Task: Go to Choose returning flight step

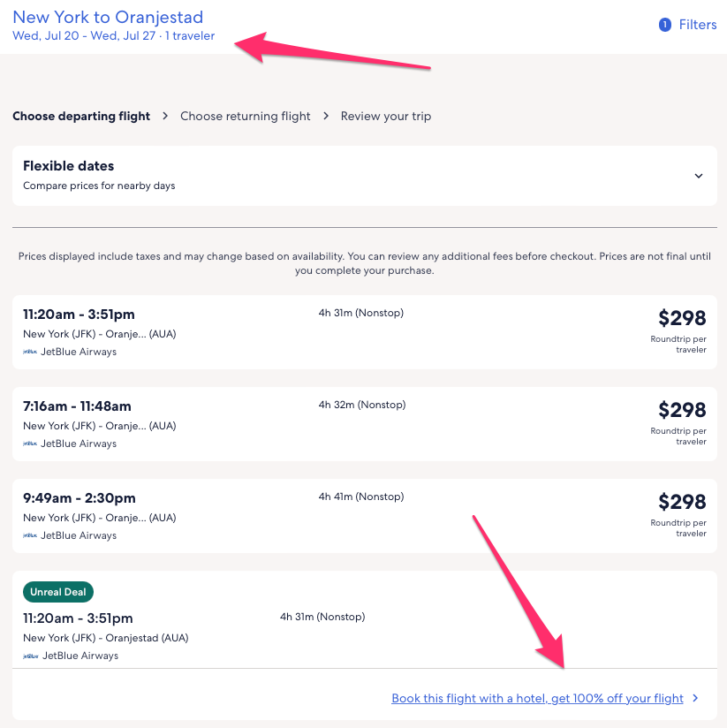Action: [246, 116]
